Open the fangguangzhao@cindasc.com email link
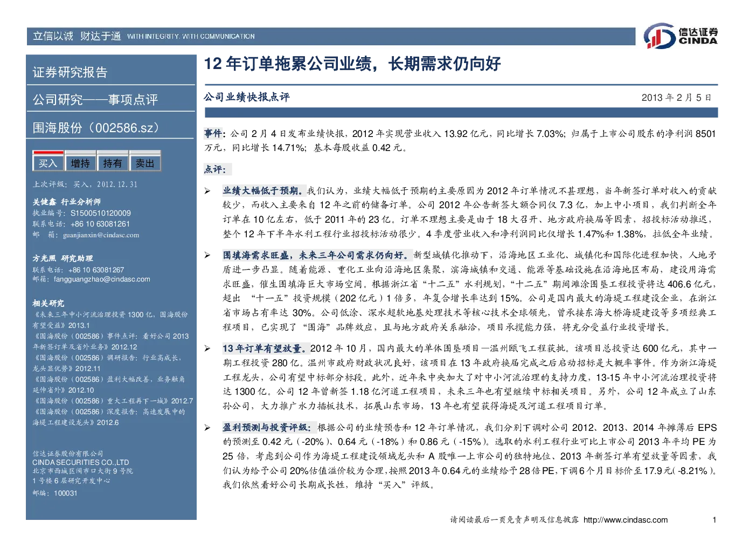This screenshot has height=535, width=756. pyautogui.click(x=102, y=279)
